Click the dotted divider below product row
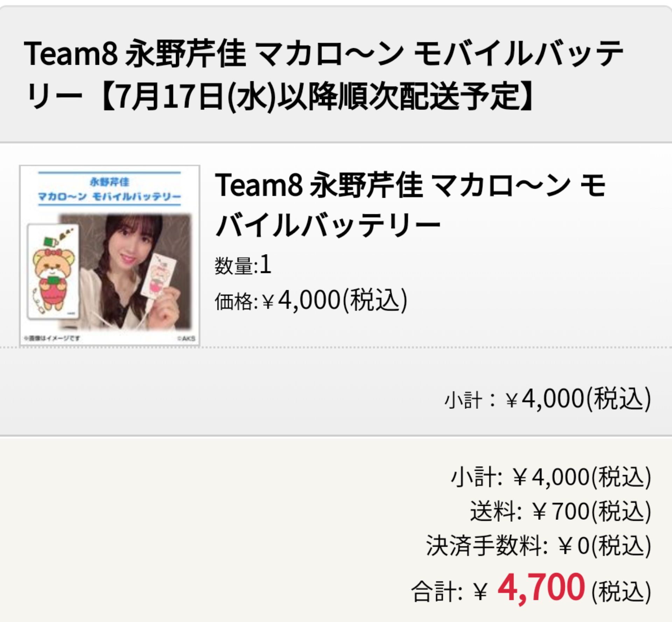672x622 pixels. click(x=336, y=347)
